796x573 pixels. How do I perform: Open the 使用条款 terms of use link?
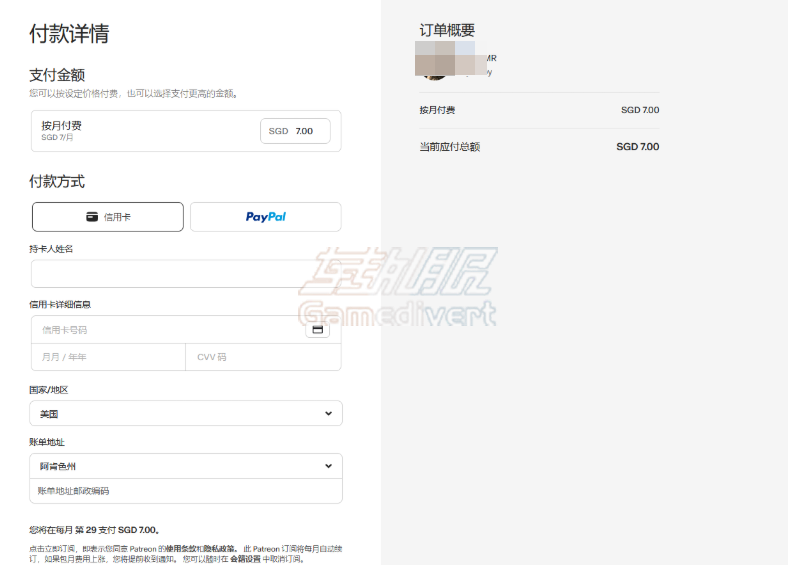pyautogui.click(x=181, y=549)
